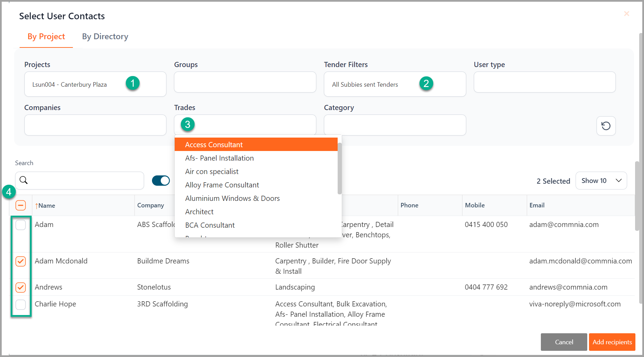644x357 pixels.
Task: Click the trades list scrollbar
Action: tap(339, 169)
